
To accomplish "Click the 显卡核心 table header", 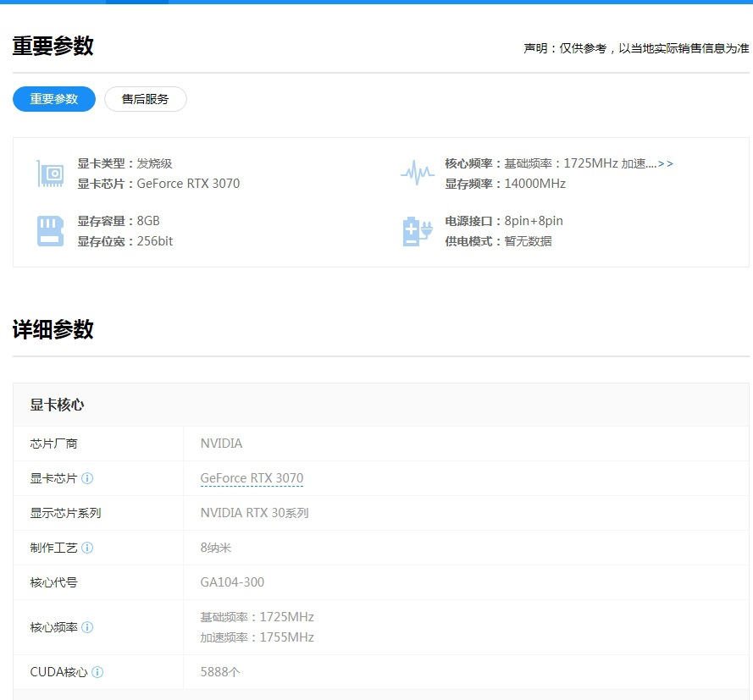I will coord(57,405).
